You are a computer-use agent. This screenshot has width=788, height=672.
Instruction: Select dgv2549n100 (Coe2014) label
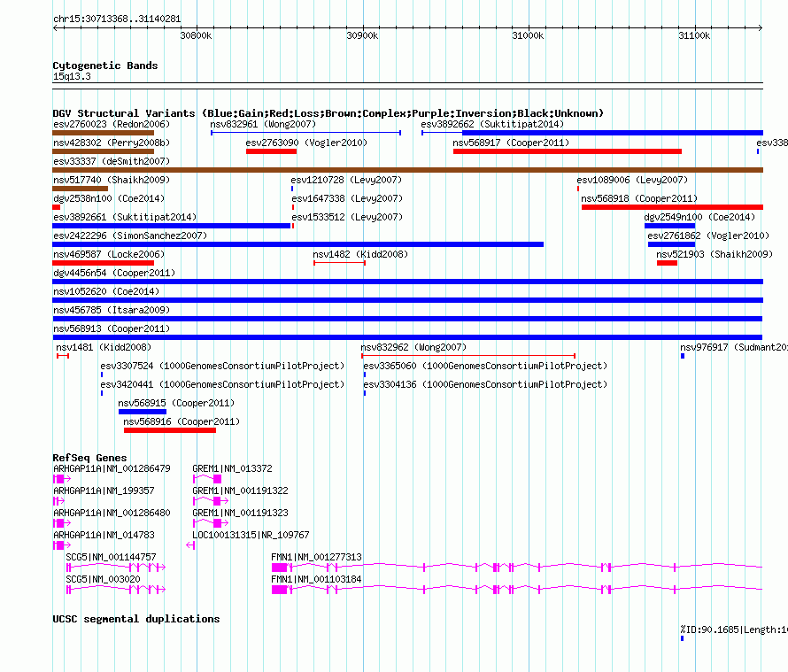pos(699,217)
